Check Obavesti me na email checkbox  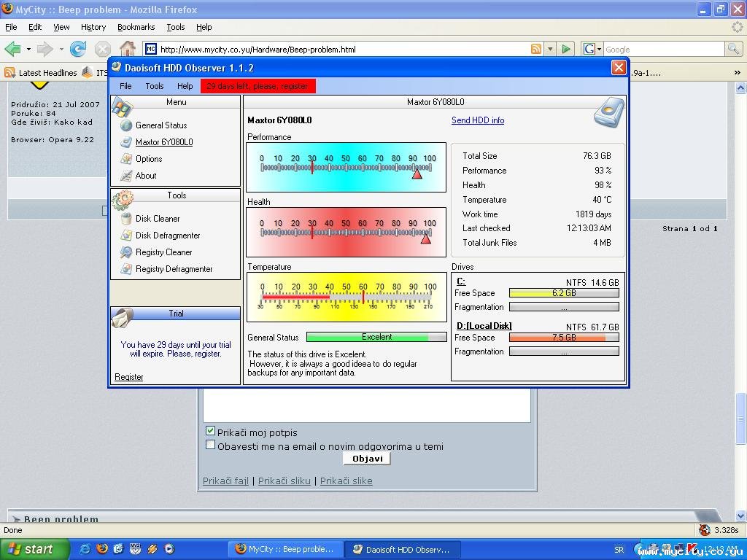(x=210, y=445)
